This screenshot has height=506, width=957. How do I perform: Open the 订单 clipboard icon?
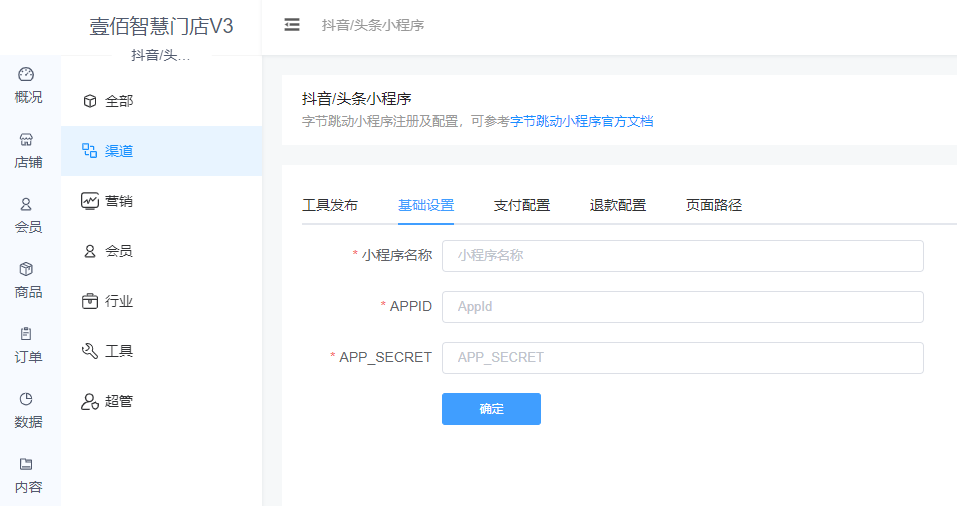pos(26,334)
